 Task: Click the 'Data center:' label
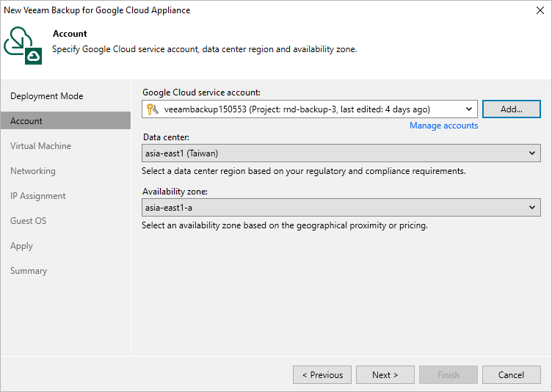tap(166, 137)
